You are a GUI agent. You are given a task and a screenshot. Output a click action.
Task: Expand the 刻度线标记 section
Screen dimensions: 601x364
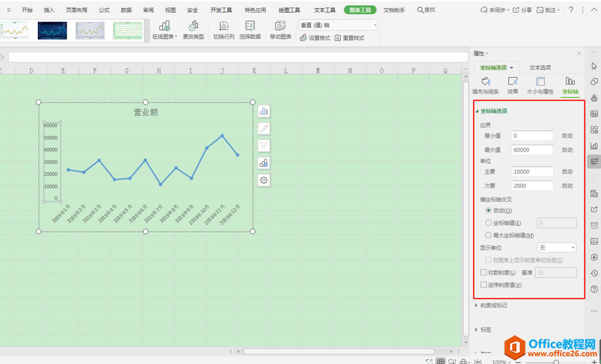click(x=477, y=305)
